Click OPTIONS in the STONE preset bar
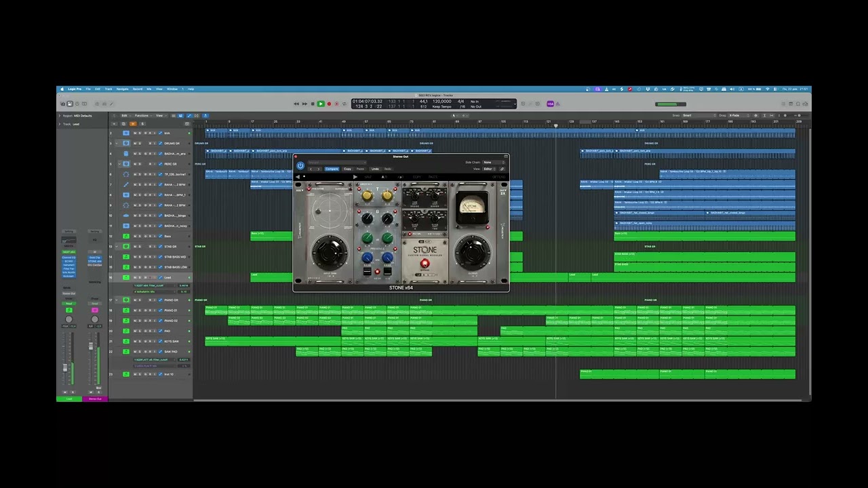The image size is (868, 488). click(499, 177)
